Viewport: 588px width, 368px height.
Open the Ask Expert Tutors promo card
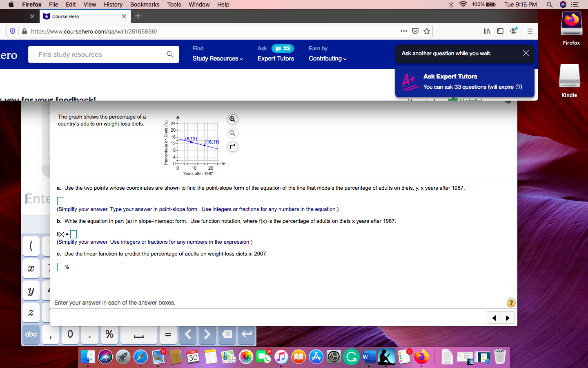tap(465, 82)
